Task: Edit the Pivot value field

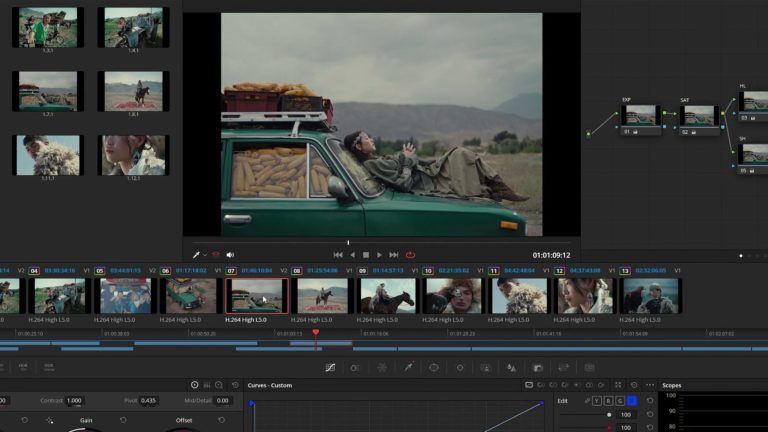Action: click(148, 401)
